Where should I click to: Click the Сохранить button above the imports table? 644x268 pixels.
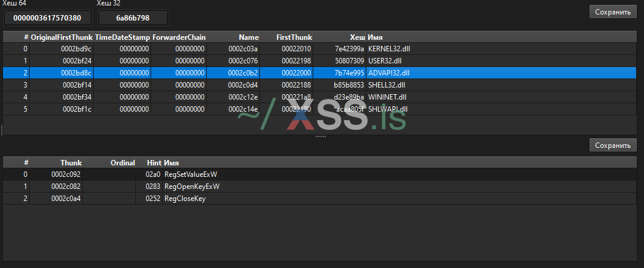pos(613,12)
